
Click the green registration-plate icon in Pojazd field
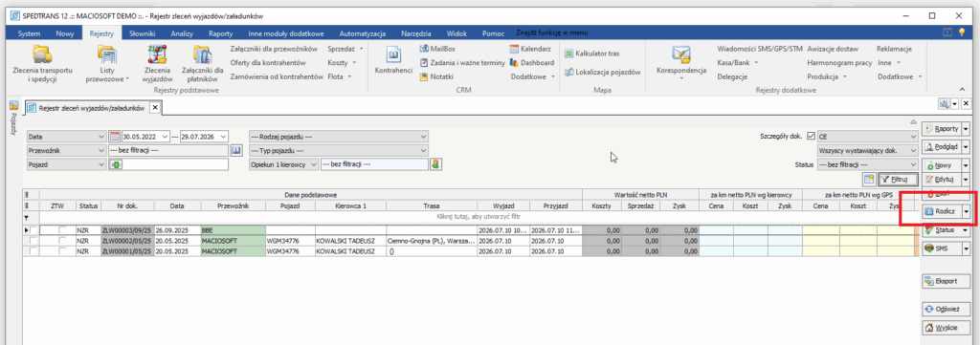116,164
